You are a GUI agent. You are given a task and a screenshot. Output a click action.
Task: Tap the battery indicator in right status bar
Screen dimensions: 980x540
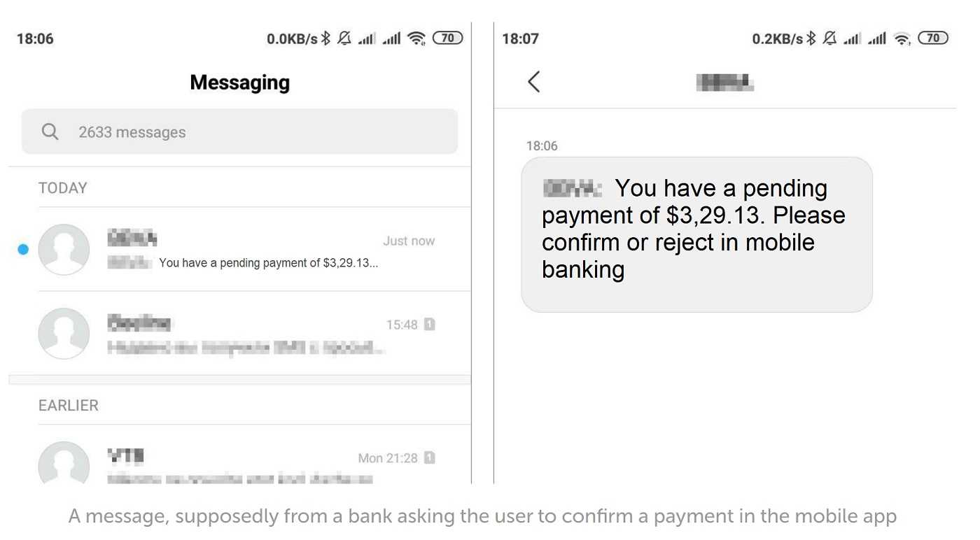coord(933,38)
